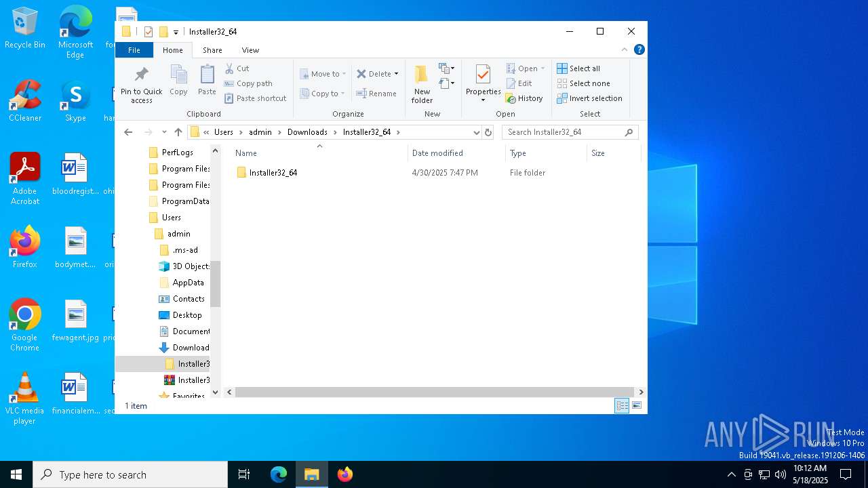868x488 pixels.
Task: Collapse the ribbon with the chevron
Action: [x=625, y=49]
